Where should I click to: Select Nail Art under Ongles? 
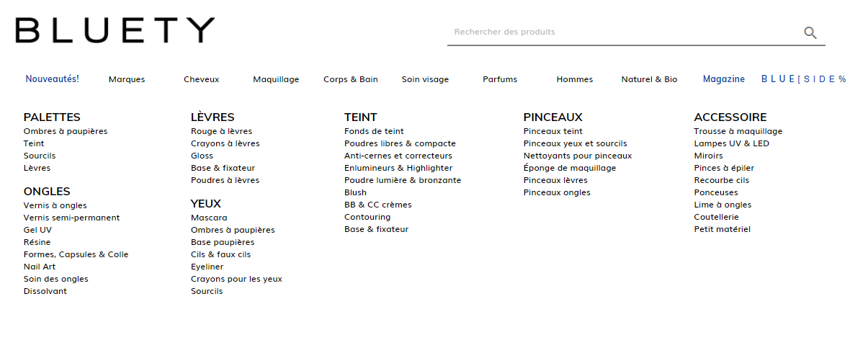pos(40,267)
